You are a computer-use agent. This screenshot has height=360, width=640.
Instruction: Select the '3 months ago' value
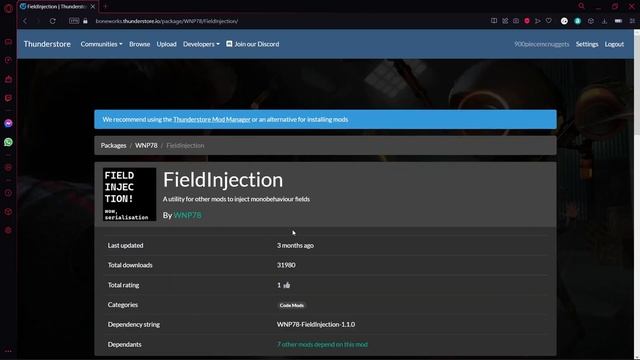click(x=295, y=245)
